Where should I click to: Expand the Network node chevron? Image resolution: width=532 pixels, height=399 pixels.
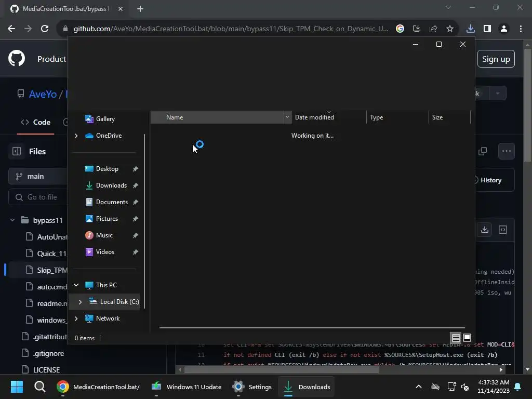click(x=76, y=318)
